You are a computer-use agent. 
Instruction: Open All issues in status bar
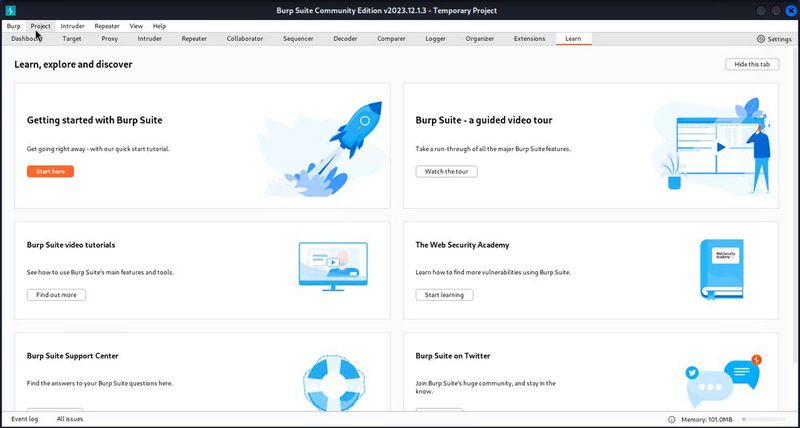pos(70,419)
